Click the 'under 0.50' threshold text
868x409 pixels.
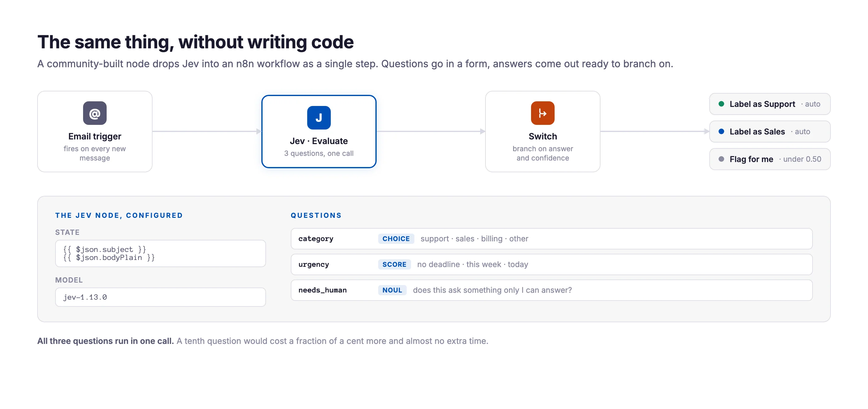(x=802, y=159)
